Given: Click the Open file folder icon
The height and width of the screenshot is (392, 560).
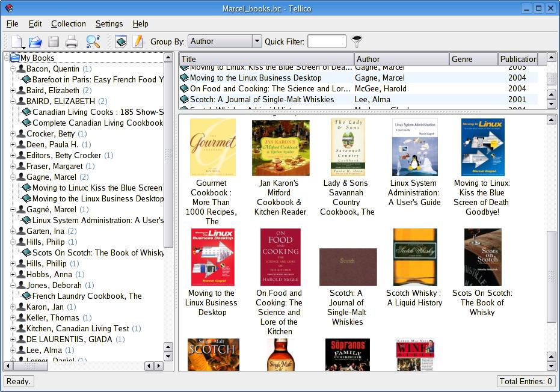Looking at the screenshot, I should [35, 41].
